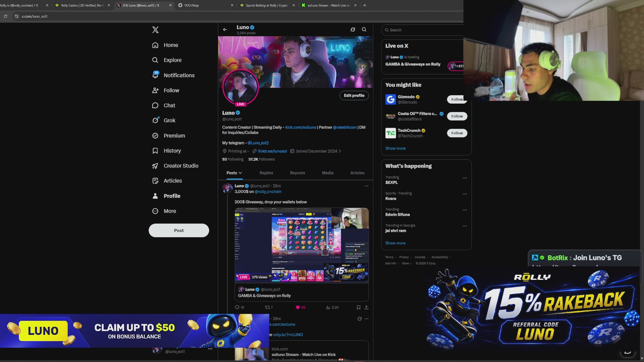
Task: Click the Edit profile button
Action: point(354,96)
